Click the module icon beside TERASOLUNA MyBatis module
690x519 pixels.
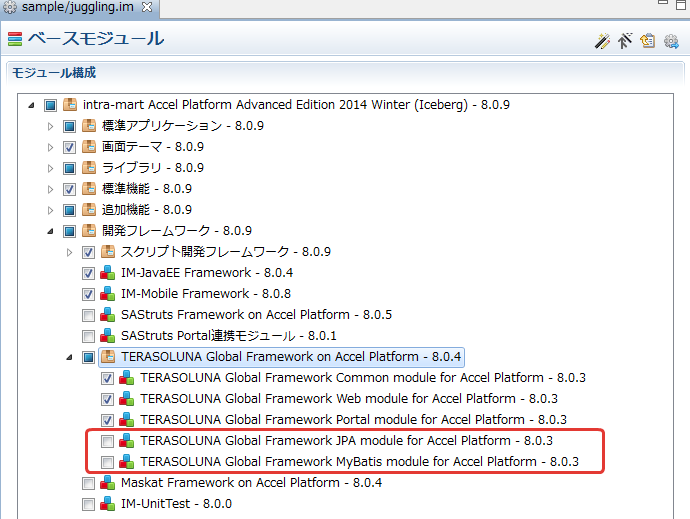(x=127, y=462)
